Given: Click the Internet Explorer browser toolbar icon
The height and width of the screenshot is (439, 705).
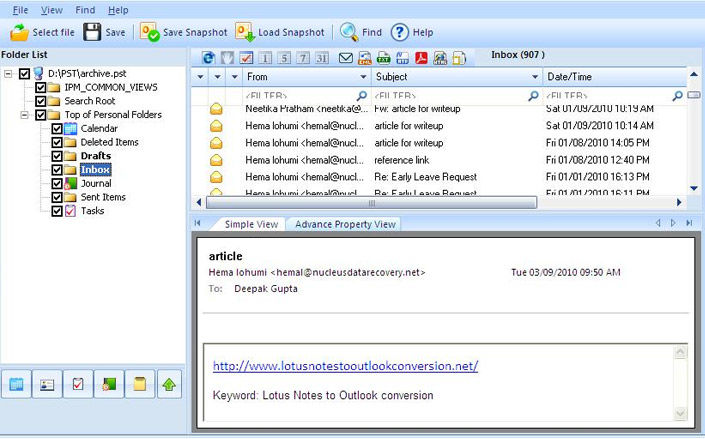Looking at the screenshot, I should [209, 58].
